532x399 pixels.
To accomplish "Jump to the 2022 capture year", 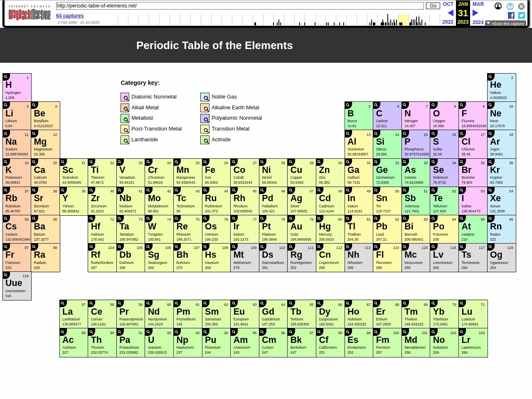I will tap(448, 22).
